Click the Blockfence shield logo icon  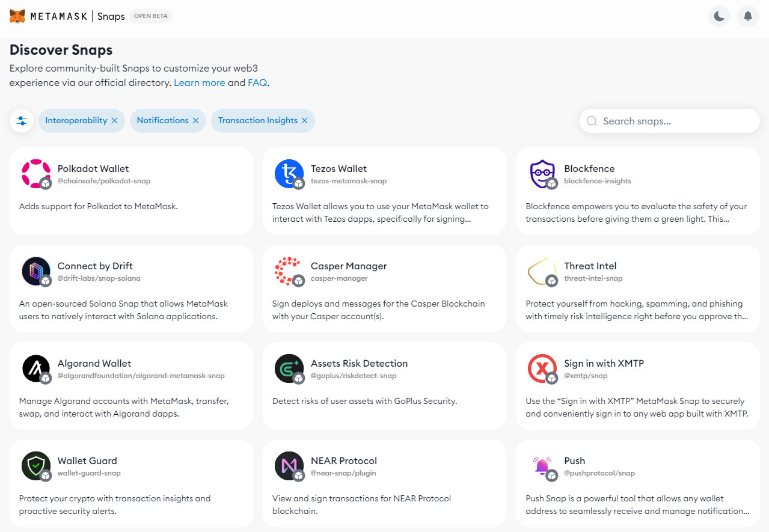click(x=542, y=174)
